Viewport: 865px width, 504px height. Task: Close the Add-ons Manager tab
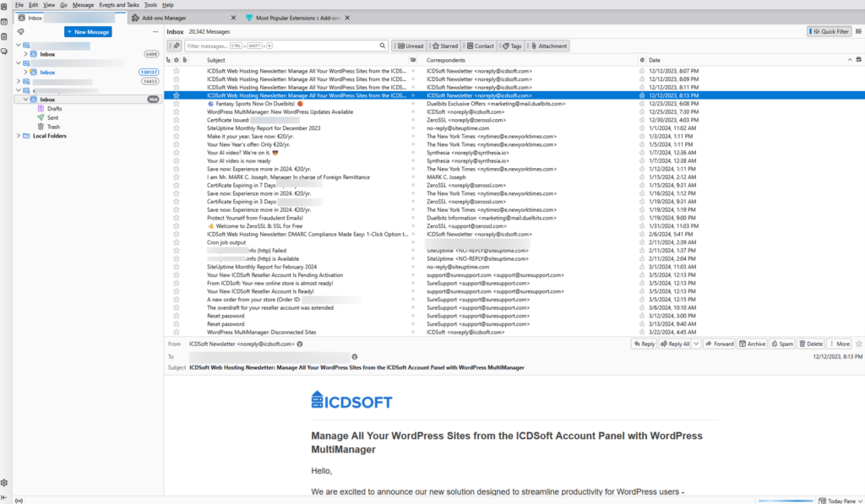click(x=233, y=18)
